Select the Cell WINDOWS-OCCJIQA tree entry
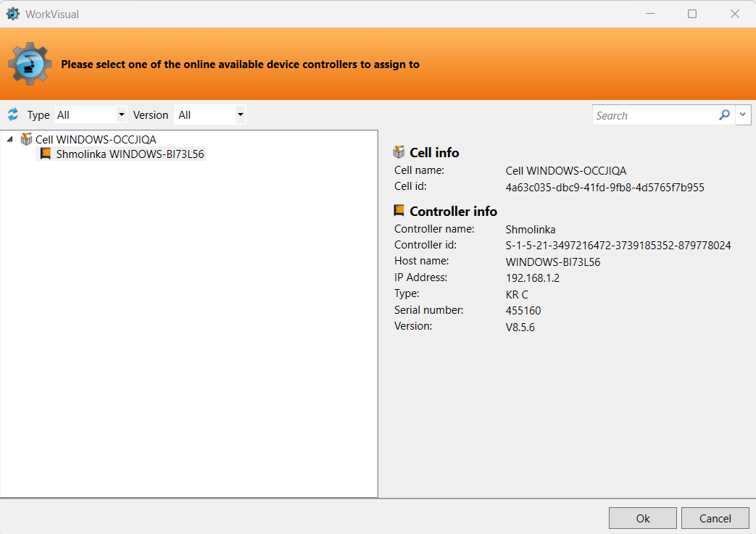 click(x=96, y=139)
